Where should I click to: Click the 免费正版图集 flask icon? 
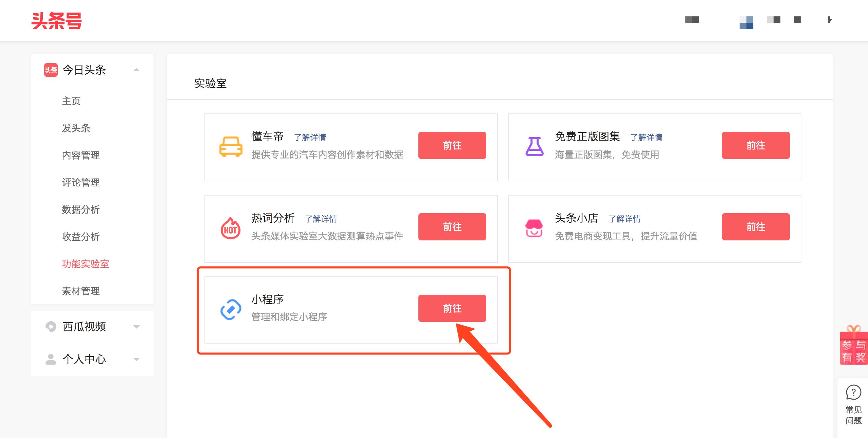[535, 147]
